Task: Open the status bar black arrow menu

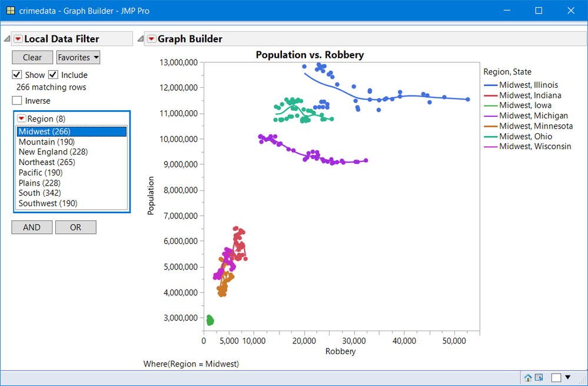Action: click(x=568, y=377)
